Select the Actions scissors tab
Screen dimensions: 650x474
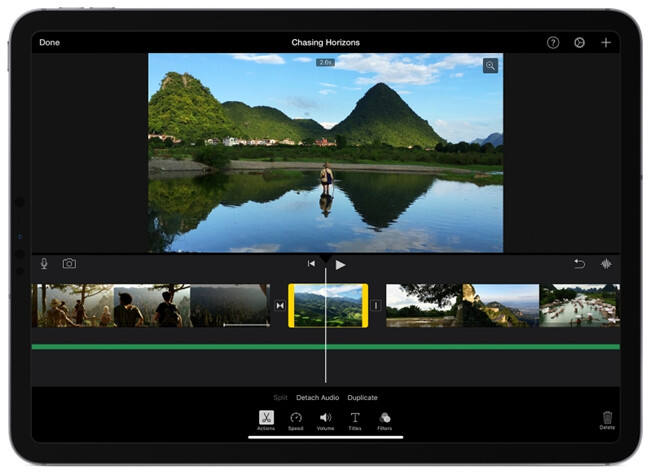266,418
